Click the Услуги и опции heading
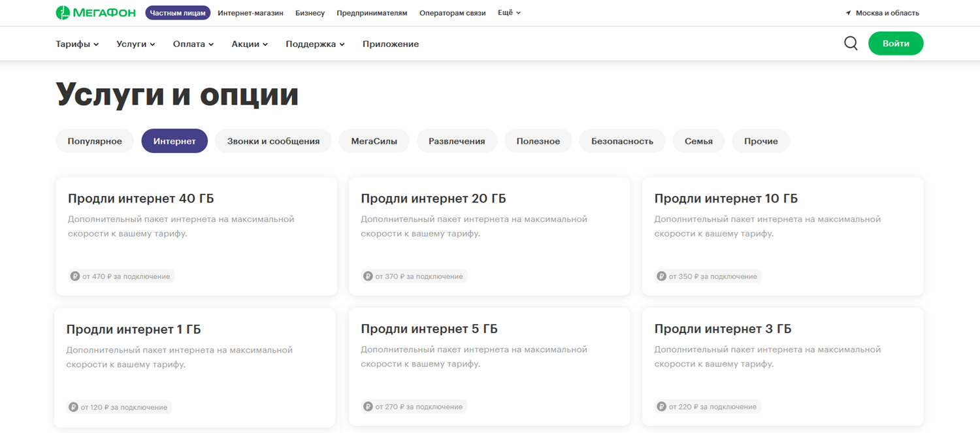 pyautogui.click(x=177, y=94)
